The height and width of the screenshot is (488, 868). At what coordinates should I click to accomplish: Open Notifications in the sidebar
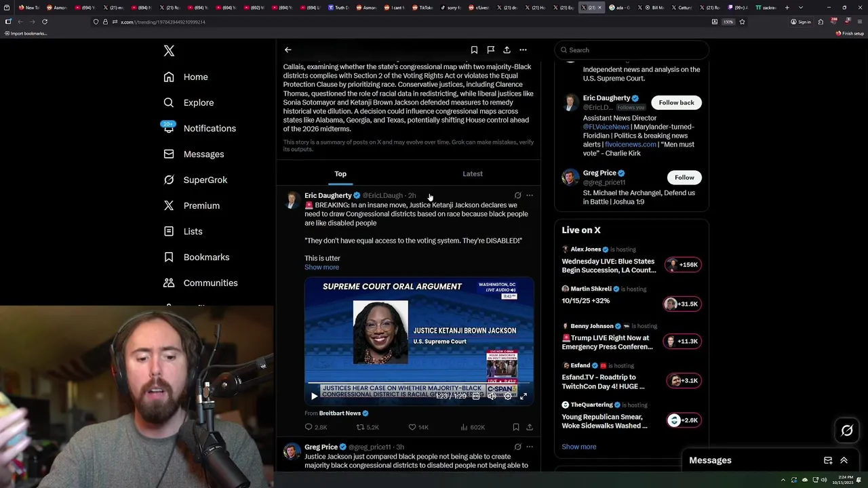[x=199, y=129]
